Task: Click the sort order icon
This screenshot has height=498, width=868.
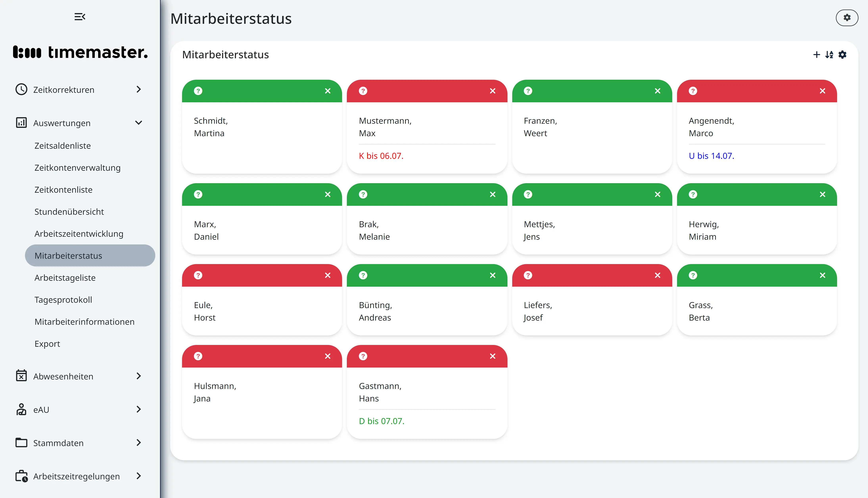Action: click(x=829, y=55)
